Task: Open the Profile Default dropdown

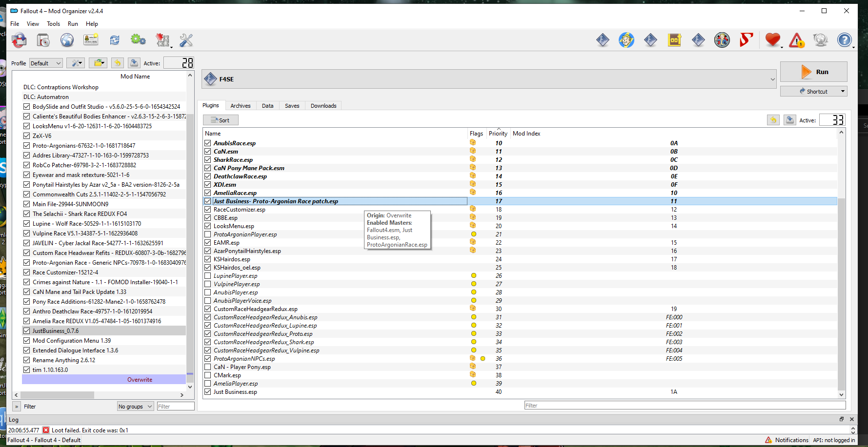Action: point(46,63)
